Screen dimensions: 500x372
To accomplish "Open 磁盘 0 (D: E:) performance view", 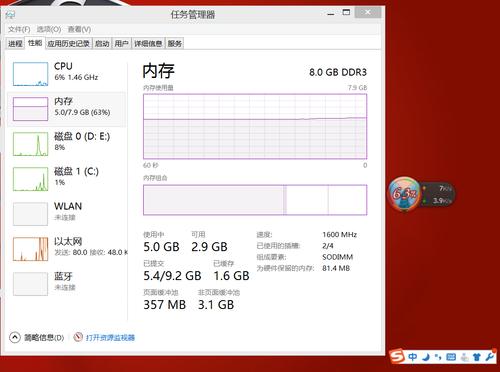I will click(67, 143).
